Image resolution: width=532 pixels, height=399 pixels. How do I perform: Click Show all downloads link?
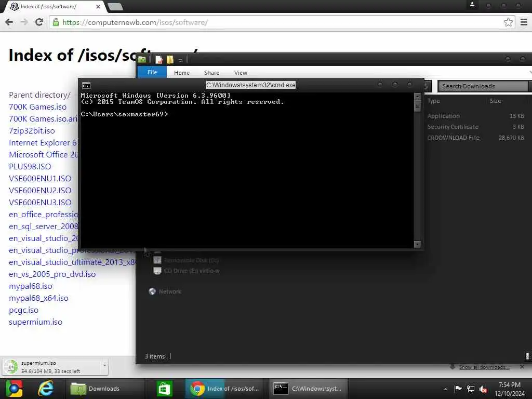484,367
